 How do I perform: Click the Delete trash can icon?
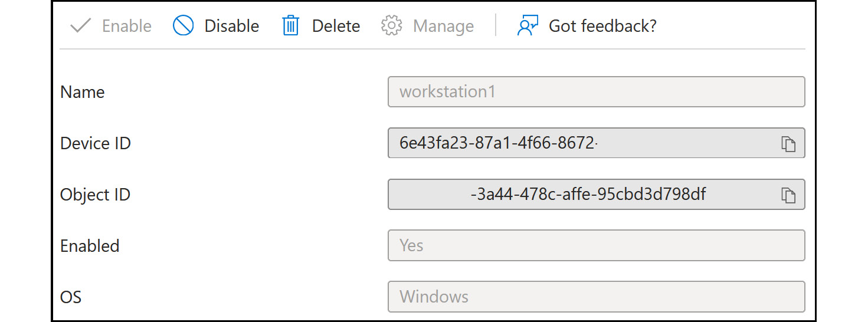point(291,26)
